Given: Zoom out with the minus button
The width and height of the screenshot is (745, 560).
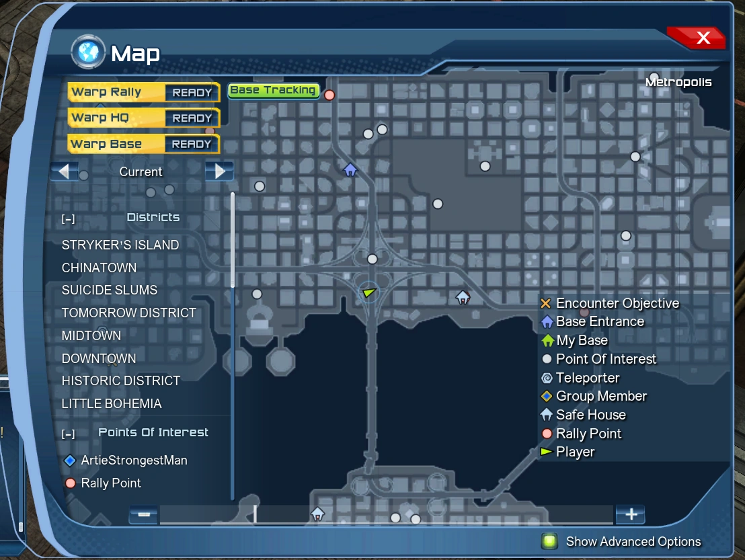Looking at the screenshot, I should point(143,514).
